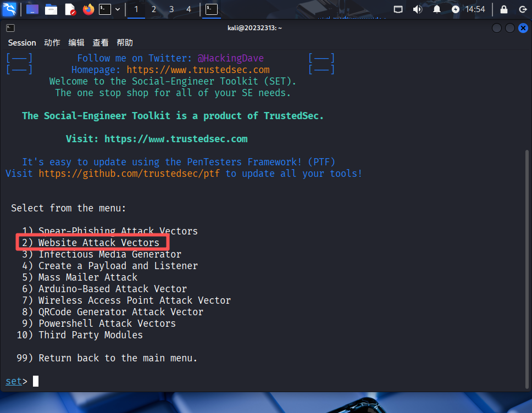Open the 编辑 menu
This screenshot has height=413, width=532.
pyautogui.click(x=76, y=43)
